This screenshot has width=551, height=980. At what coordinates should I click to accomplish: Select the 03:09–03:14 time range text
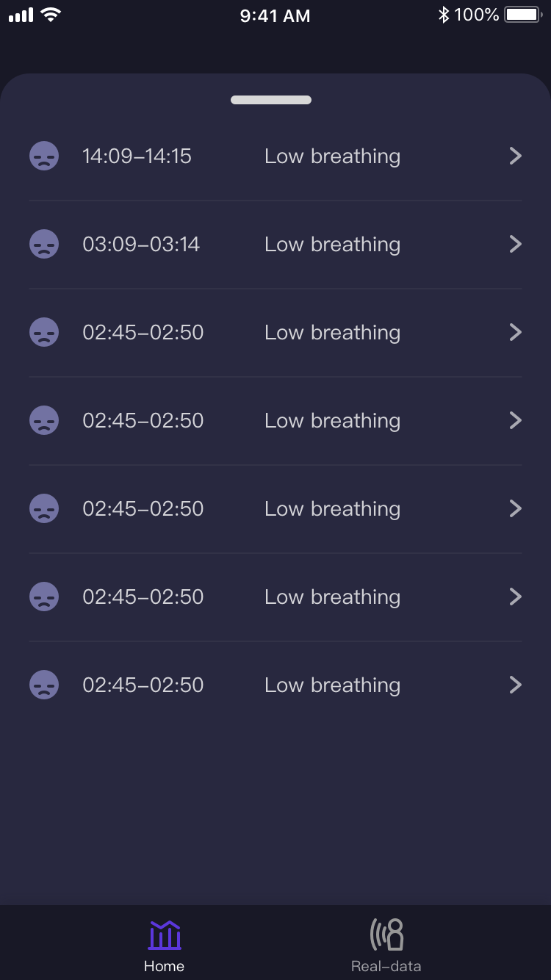pyautogui.click(x=141, y=244)
